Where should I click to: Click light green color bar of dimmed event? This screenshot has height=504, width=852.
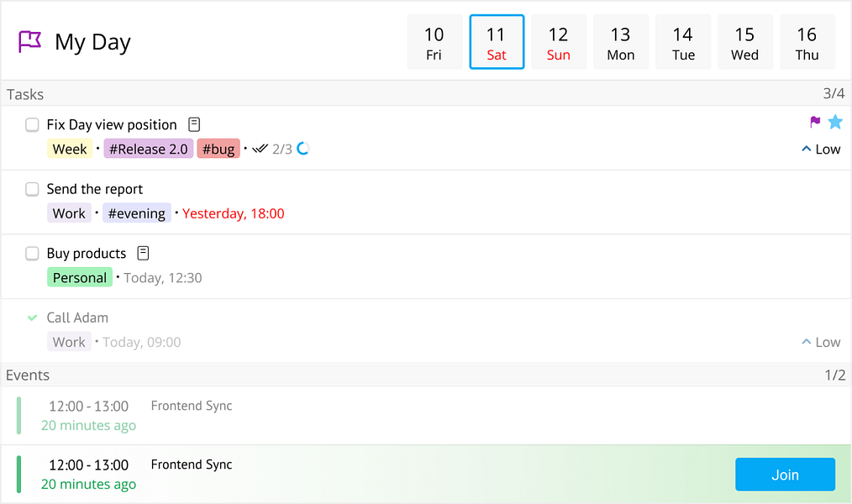(x=19, y=416)
